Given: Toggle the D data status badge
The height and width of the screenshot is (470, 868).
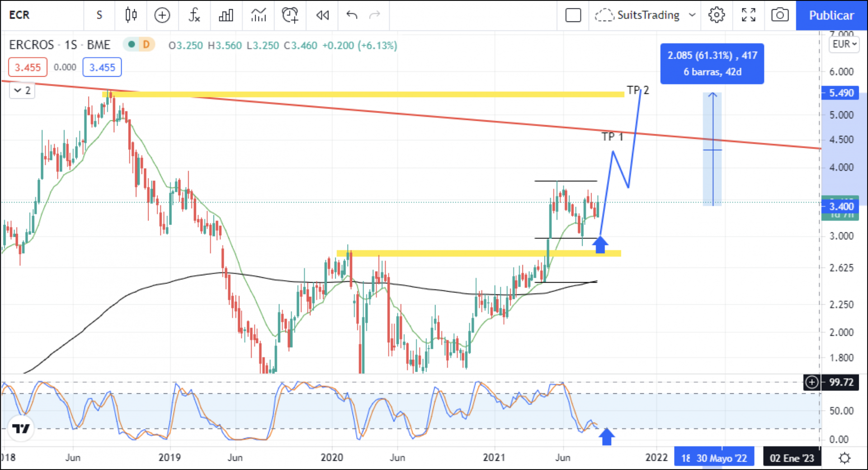Looking at the screenshot, I should pos(146,44).
